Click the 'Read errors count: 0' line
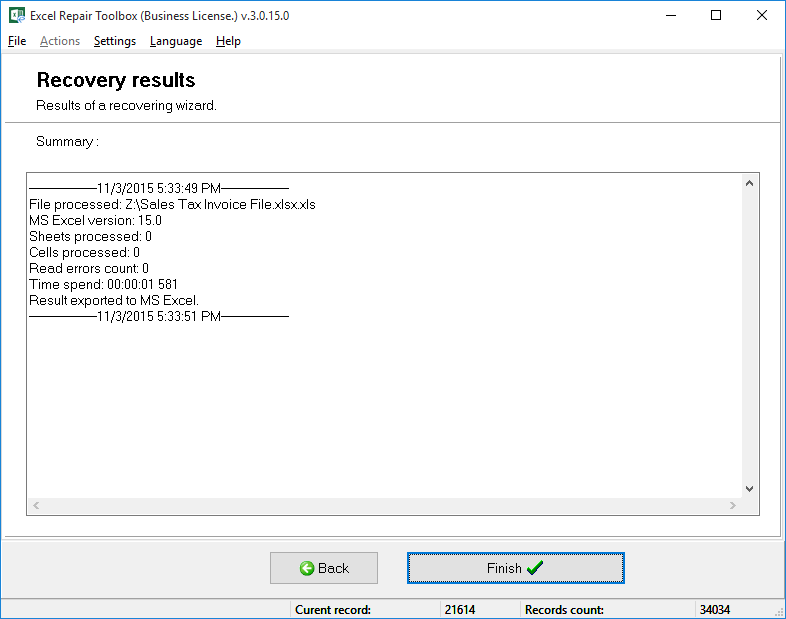This screenshot has height=619, width=786. (89, 269)
